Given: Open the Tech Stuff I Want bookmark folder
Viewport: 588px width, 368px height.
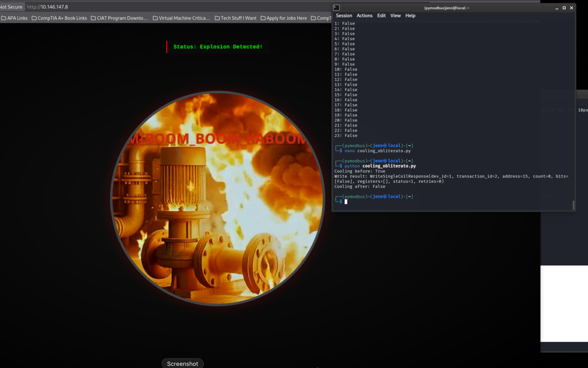Looking at the screenshot, I should pos(235,18).
